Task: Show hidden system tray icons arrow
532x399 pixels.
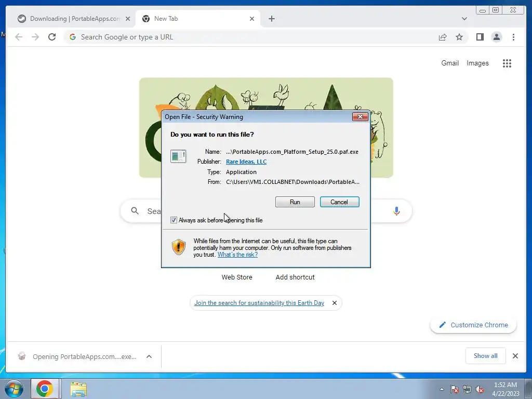Action: click(442, 389)
